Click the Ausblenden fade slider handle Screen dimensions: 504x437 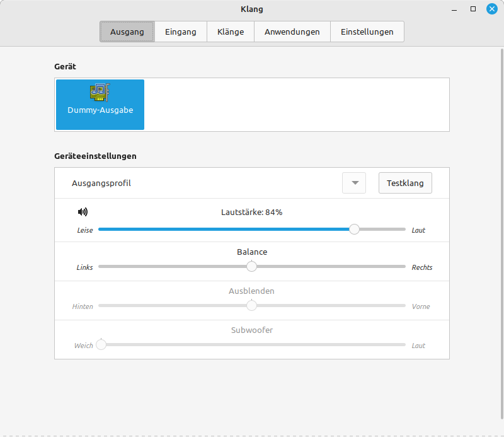point(251,305)
